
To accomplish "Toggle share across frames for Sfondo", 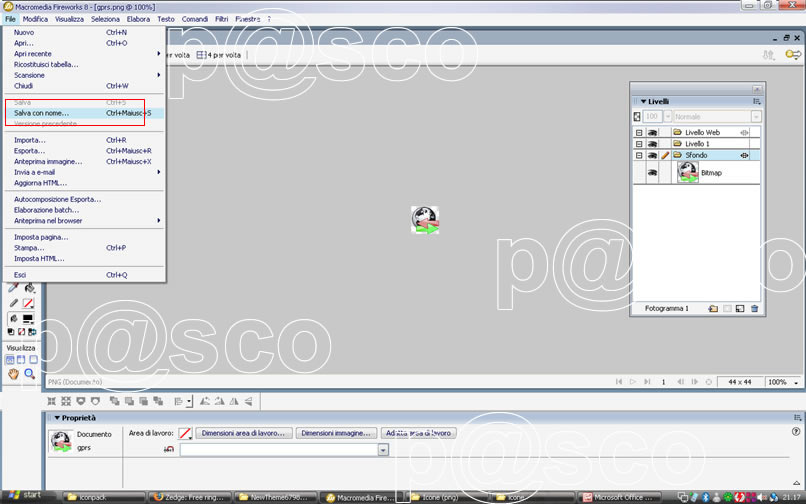I will (744, 155).
